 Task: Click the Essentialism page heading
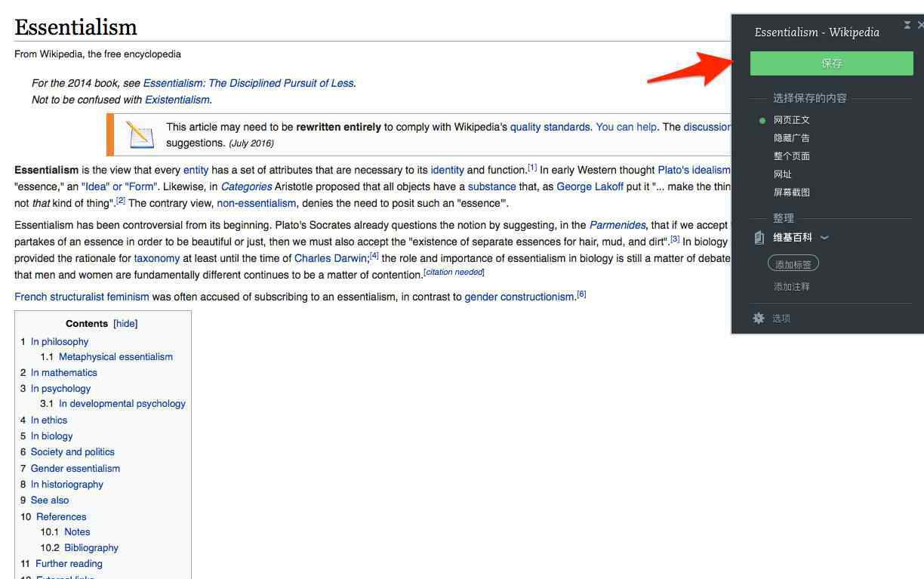75,27
